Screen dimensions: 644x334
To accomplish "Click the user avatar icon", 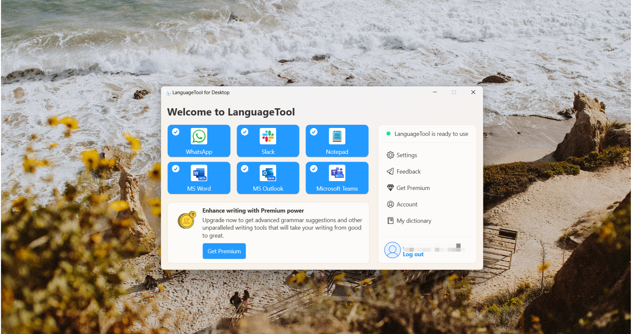I will (392, 250).
